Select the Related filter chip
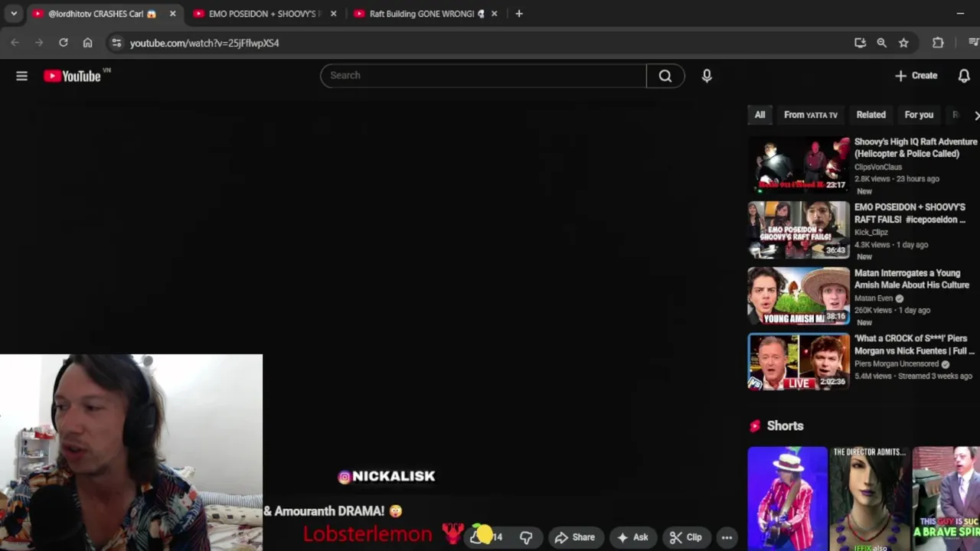980x551 pixels. (871, 115)
